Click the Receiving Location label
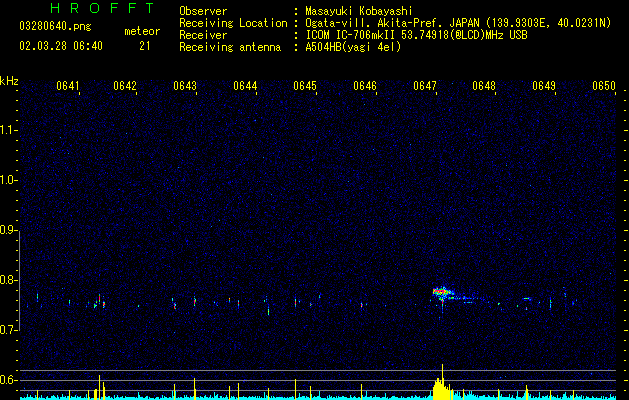The width and height of the screenshot is (629, 400). coord(233,23)
